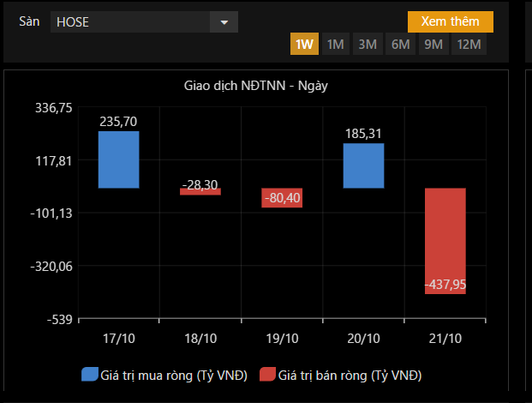Select the 1W time range tab

[304, 45]
